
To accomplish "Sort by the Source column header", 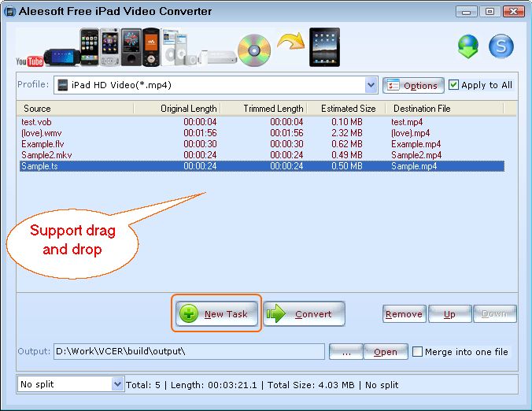I will click(x=75, y=109).
